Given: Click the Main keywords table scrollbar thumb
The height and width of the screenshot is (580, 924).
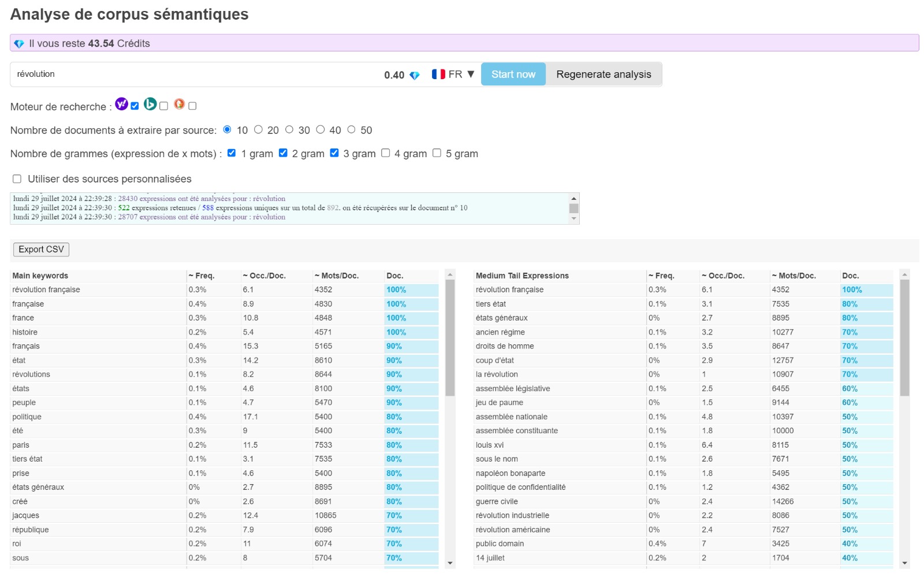Looking at the screenshot, I should point(450,337).
